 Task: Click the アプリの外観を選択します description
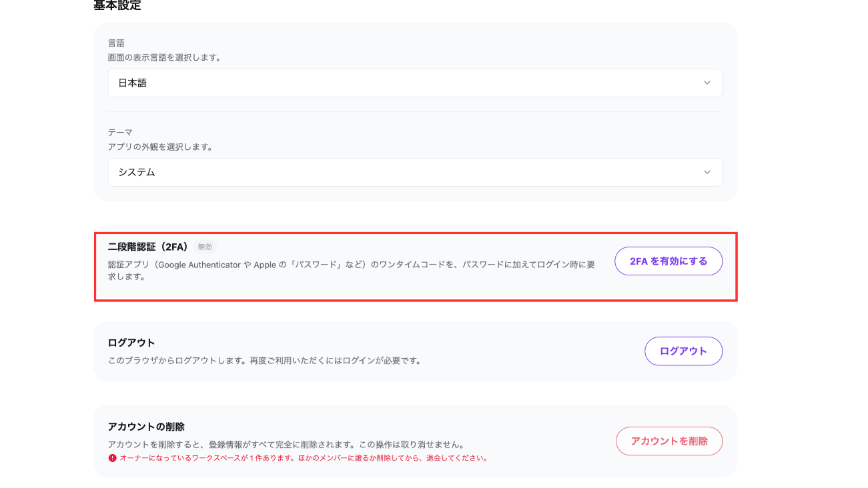coord(160,147)
